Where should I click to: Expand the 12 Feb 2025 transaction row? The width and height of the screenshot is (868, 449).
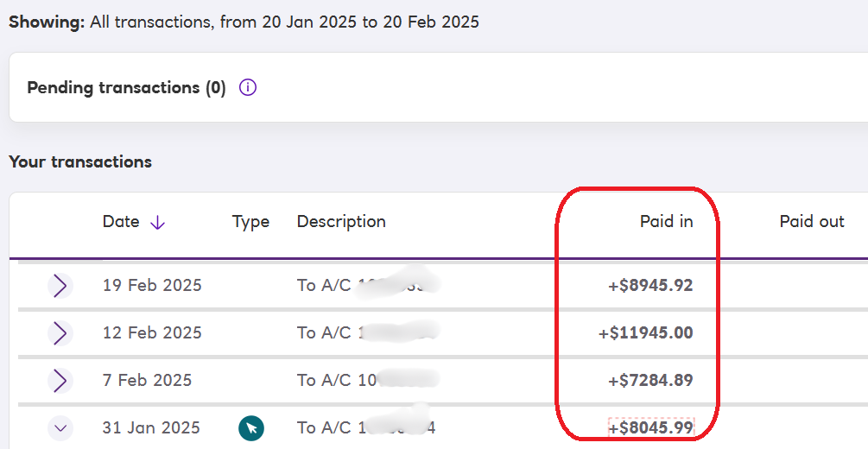60,333
